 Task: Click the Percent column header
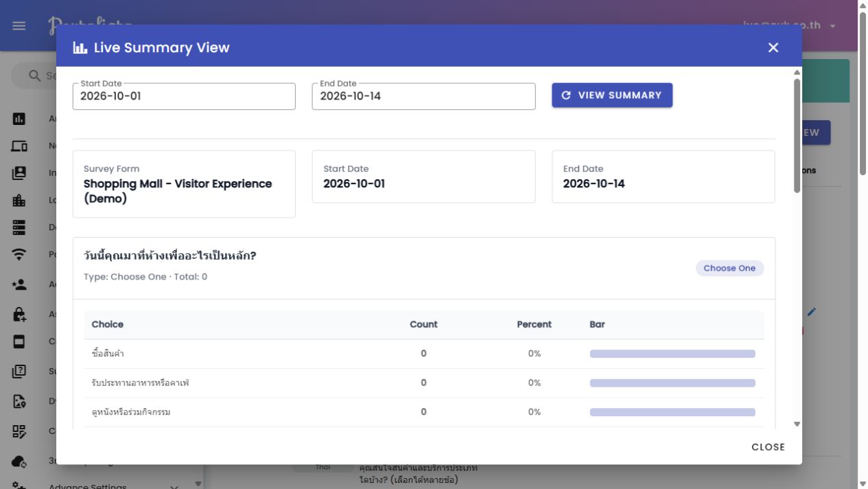[x=535, y=324]
